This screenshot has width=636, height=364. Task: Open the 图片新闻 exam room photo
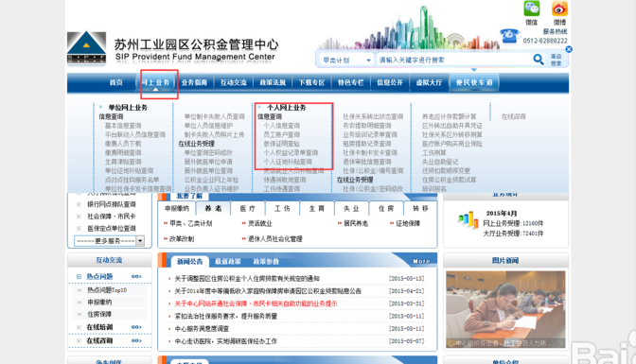pos(505,309)
